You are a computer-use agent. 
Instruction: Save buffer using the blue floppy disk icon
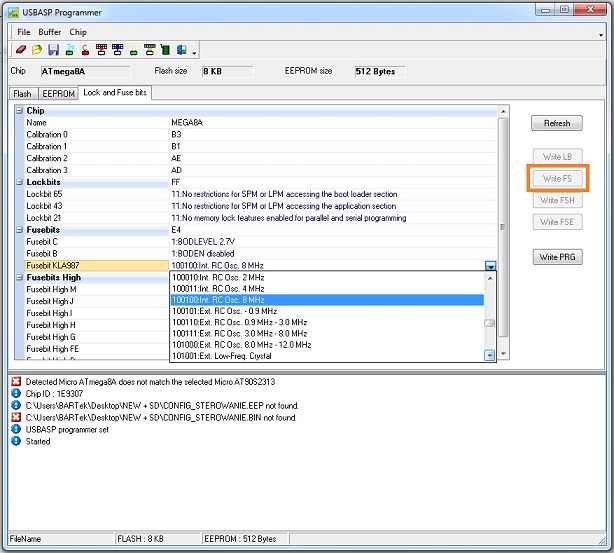click(53, 50)
